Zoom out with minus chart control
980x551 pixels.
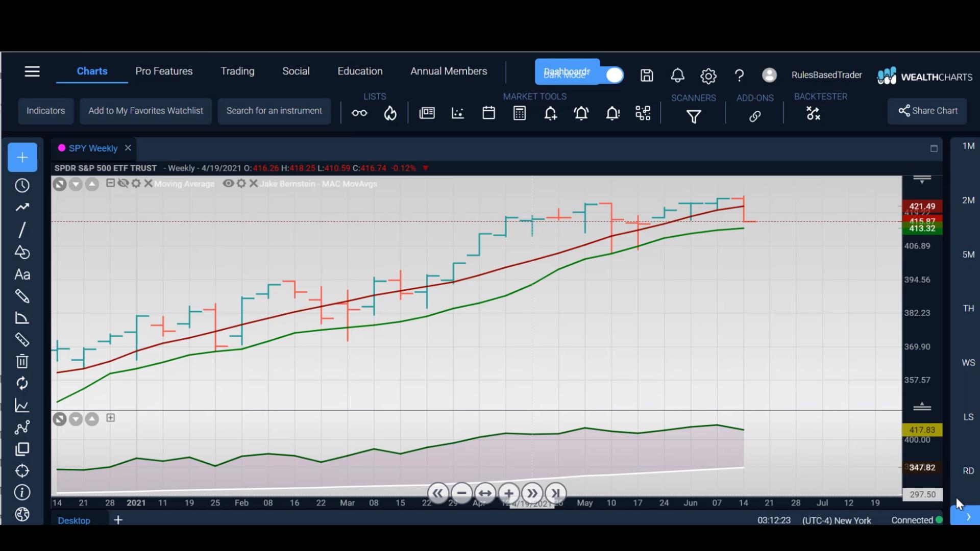pyautogui.click(x=461, y=493)
